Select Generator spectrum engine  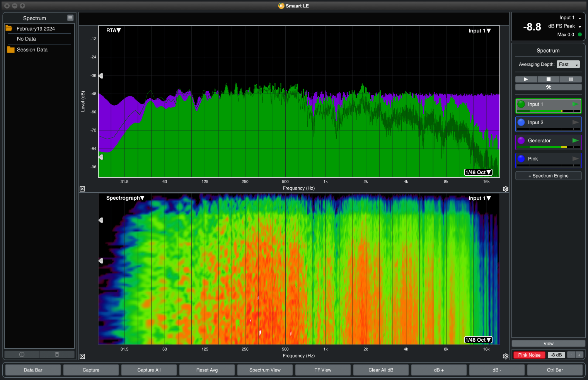click(x=548, y=142)
